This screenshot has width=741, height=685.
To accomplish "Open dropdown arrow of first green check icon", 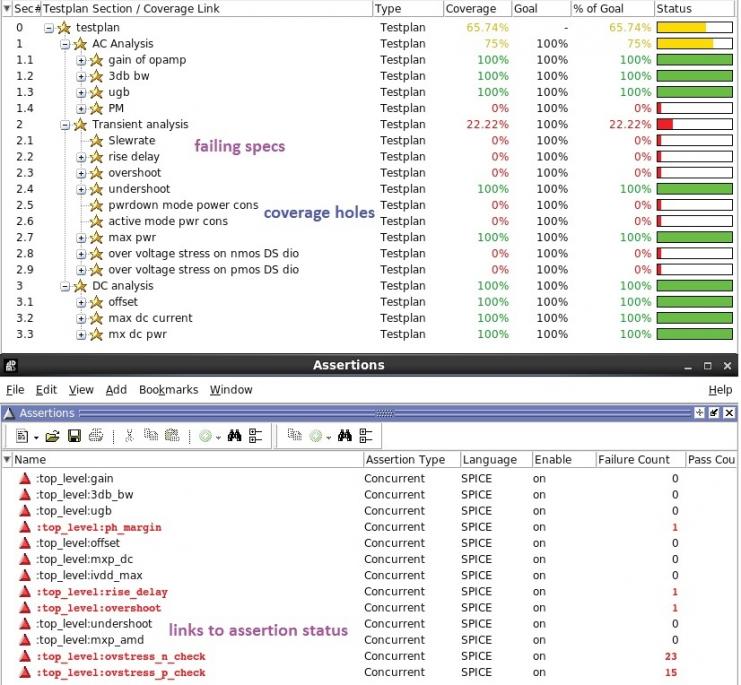I will coord(218,438).
